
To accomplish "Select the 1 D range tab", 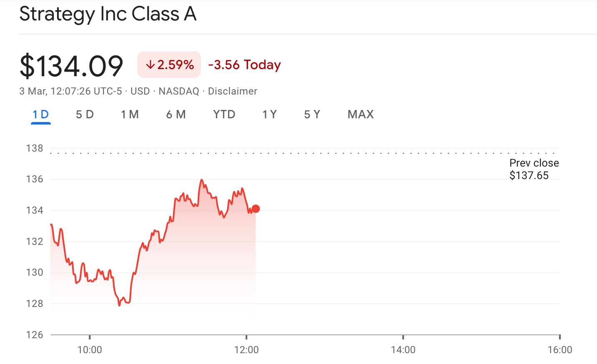I will pyautogui.click(x=41, y=115).
